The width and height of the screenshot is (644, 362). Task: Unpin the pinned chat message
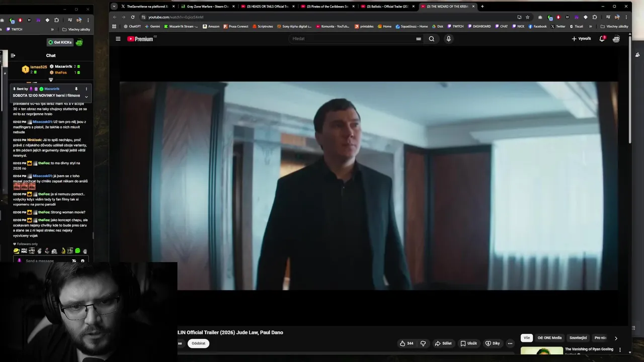coord(76,89)
